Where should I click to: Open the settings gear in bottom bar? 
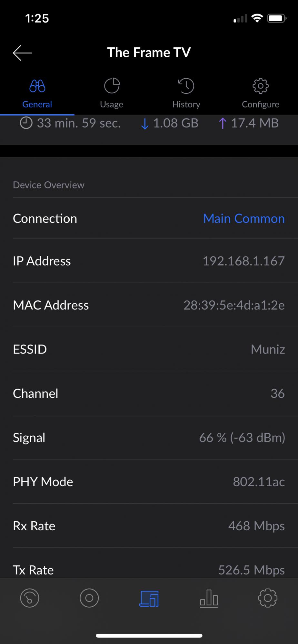click(x=268, y=598)
